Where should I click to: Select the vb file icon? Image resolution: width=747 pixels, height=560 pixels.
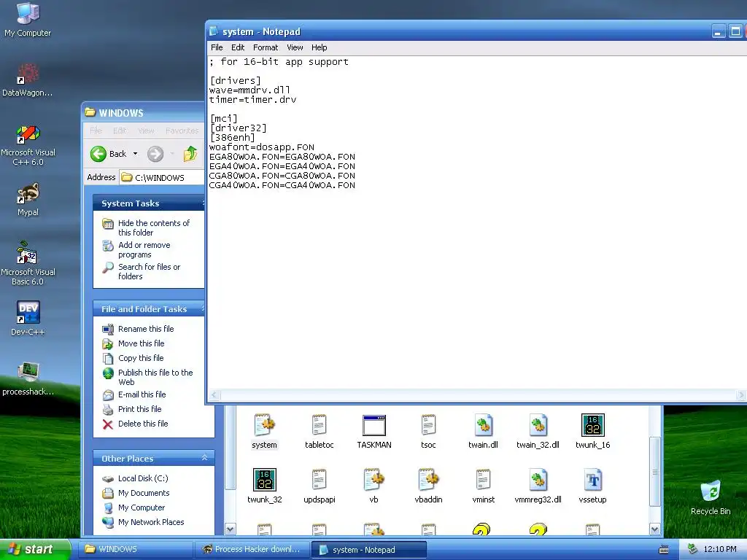coord(374,486)
